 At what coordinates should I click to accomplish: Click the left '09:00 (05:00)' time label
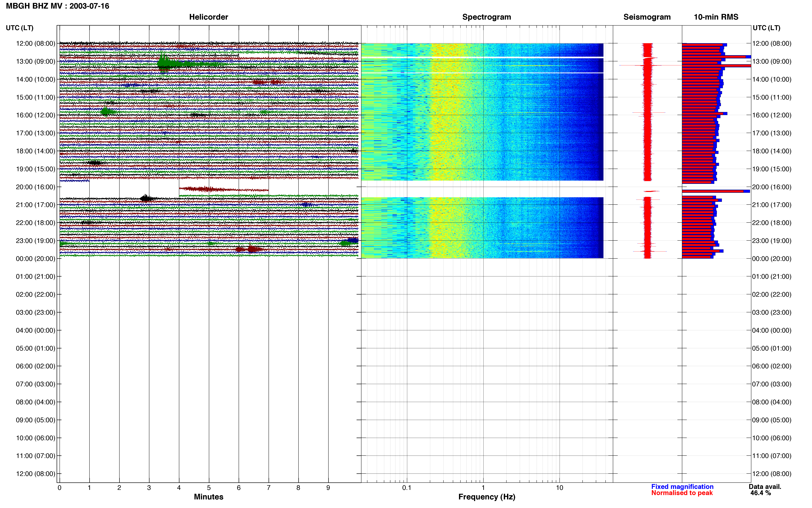(x=36, y=420)
